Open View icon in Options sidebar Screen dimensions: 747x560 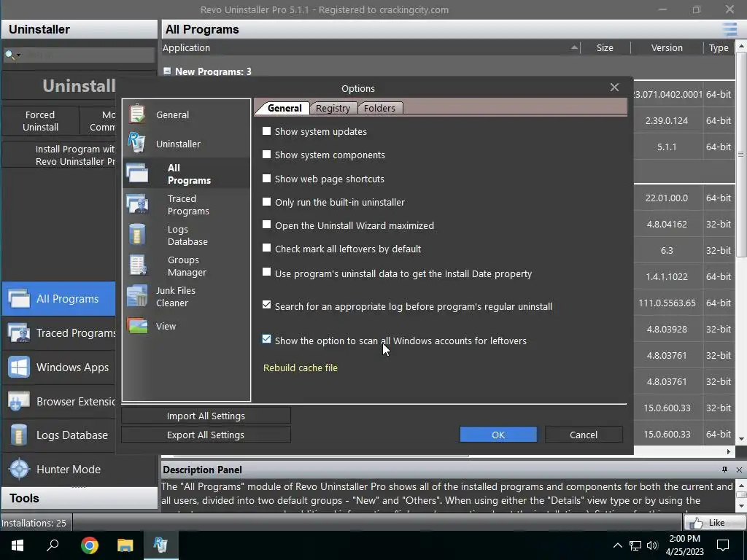(x=137, y=326)
